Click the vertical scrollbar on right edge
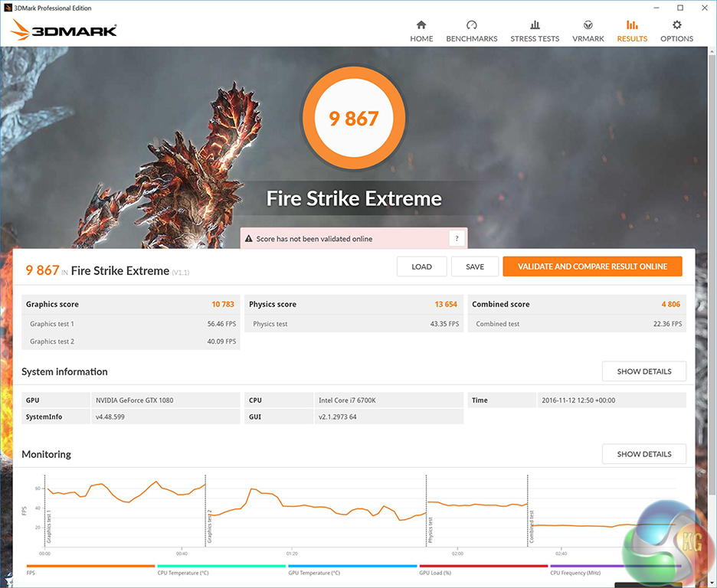 point(712,274)
